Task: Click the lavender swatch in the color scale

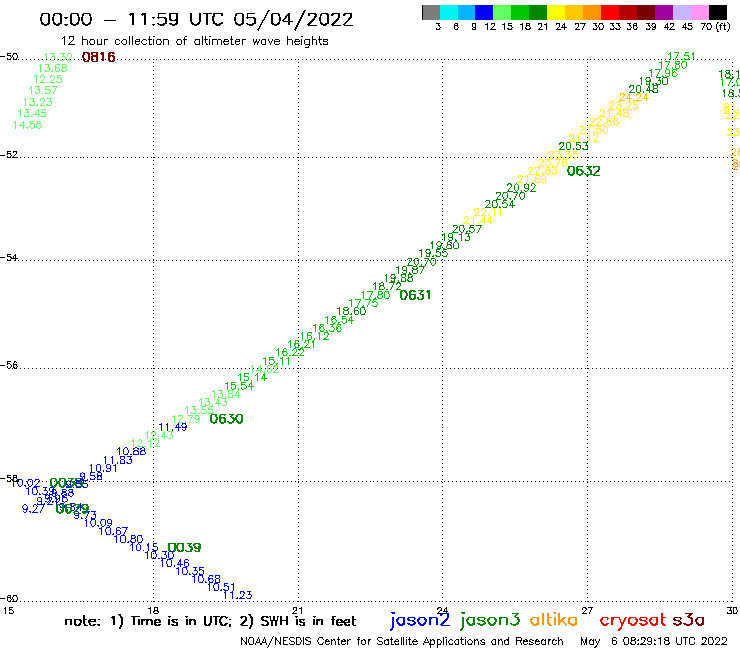Action: pyautogui.click(x=681, y=12)
